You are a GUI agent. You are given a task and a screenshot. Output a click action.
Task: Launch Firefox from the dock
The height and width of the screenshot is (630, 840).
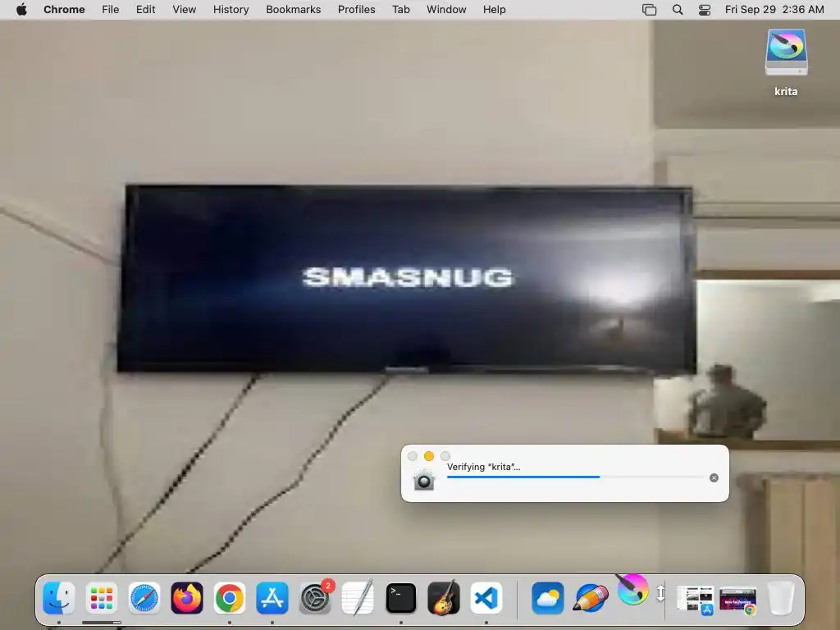pyautogui.click(x=186, y=598)
